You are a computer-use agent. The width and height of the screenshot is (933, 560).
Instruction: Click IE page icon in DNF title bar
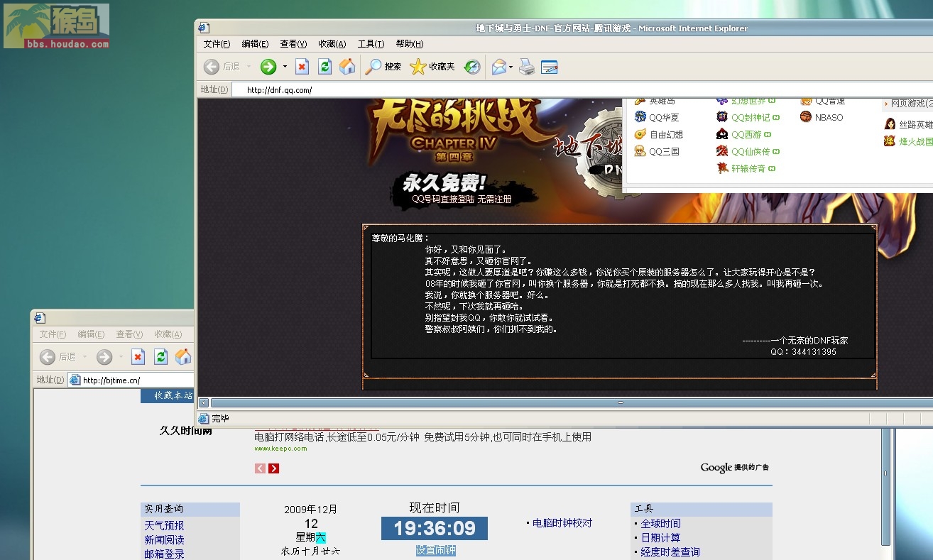click(204, 28)
